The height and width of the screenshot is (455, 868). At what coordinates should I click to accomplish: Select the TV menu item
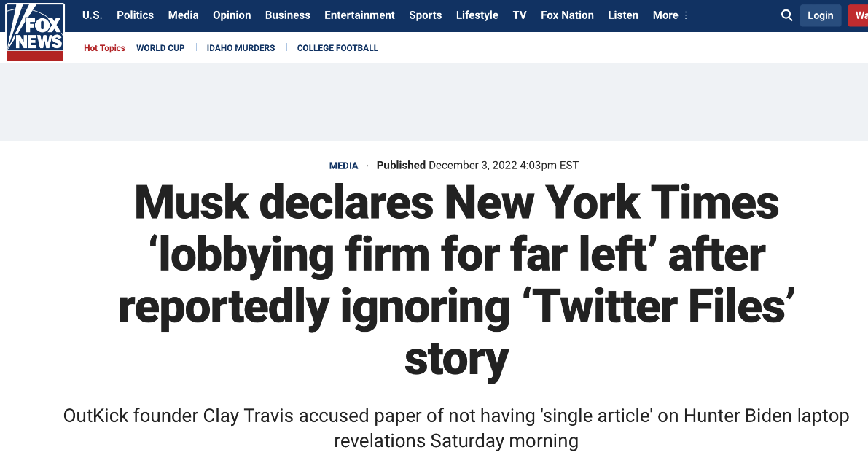(520, 15)
